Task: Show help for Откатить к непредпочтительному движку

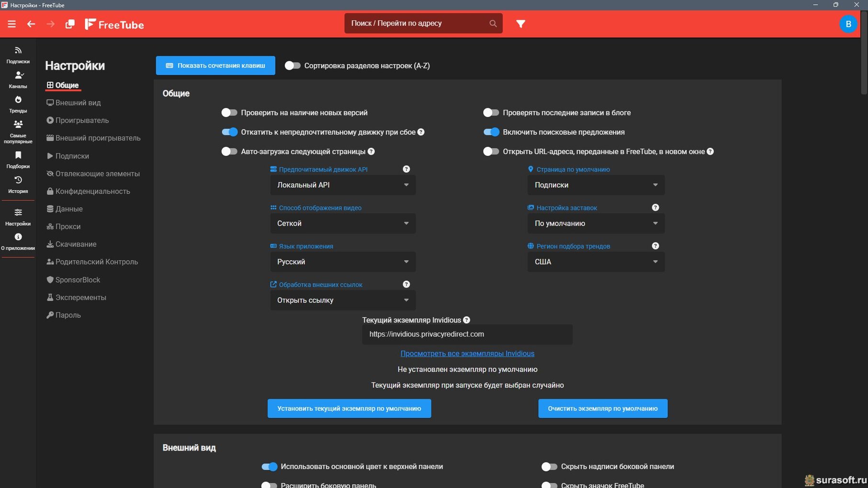Action: point(421,132)
